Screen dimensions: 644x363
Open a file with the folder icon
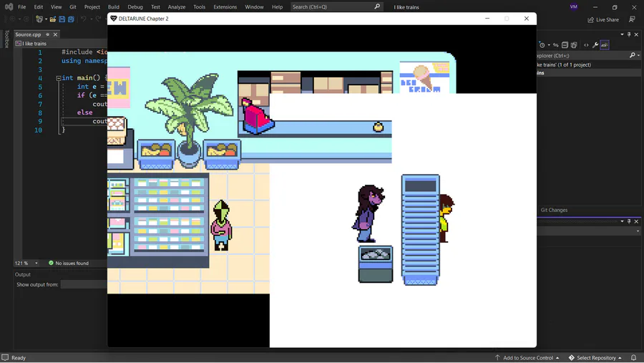click(x=53, y=19)
